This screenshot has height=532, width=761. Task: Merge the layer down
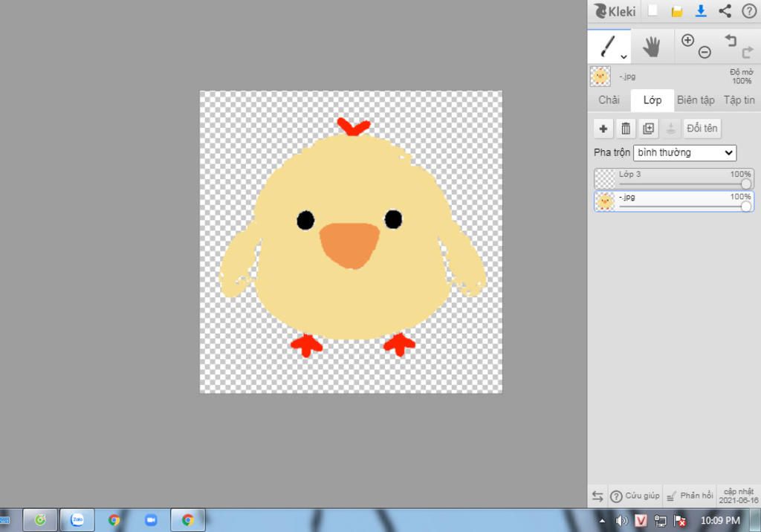(671, 129)
